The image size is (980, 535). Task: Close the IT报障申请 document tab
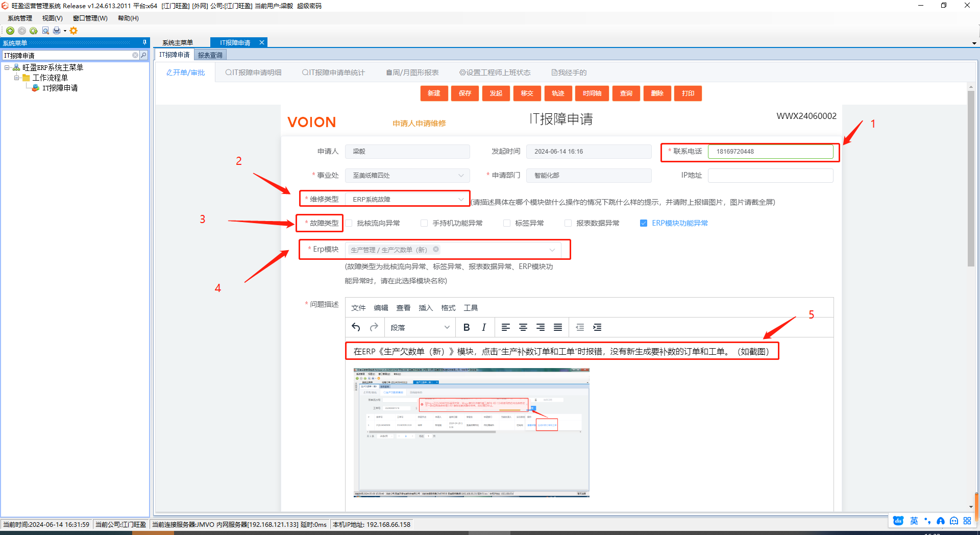point(262,42)
